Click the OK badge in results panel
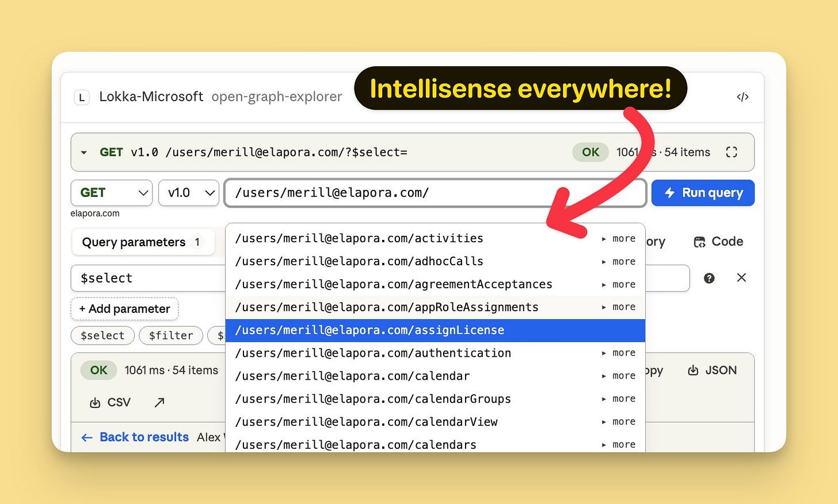Screen dimensions: 838x504 (x=98, y=370)
